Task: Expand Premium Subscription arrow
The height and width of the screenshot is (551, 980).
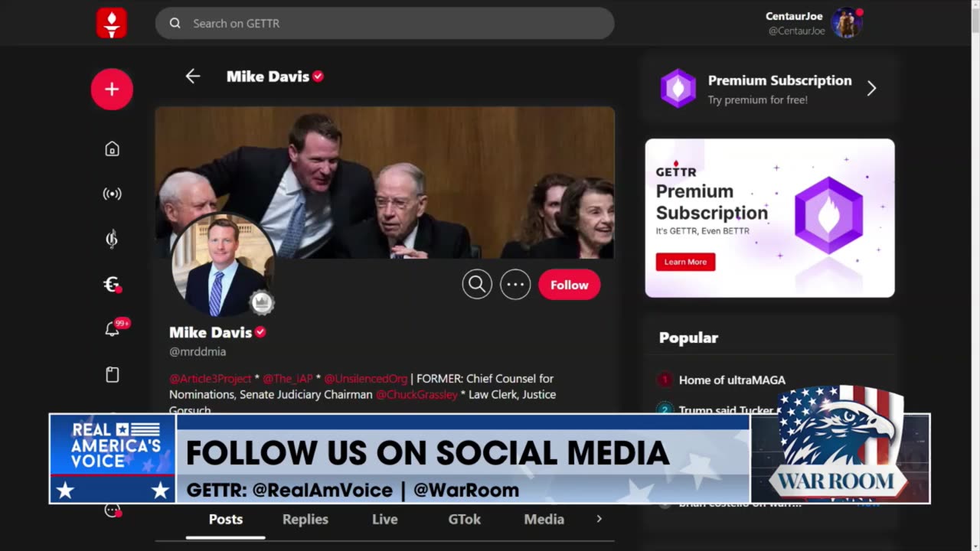Action: click(x=871, y=89)
